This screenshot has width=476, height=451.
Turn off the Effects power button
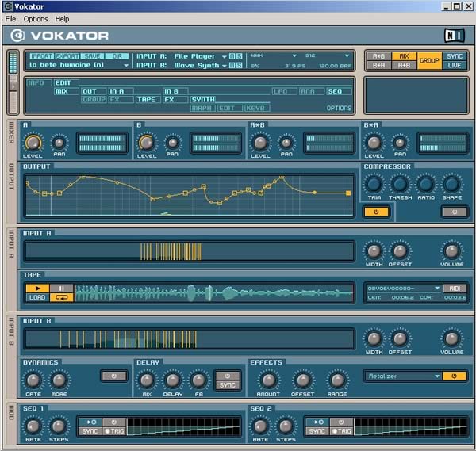pyautogui.click(x=455, y=376)
